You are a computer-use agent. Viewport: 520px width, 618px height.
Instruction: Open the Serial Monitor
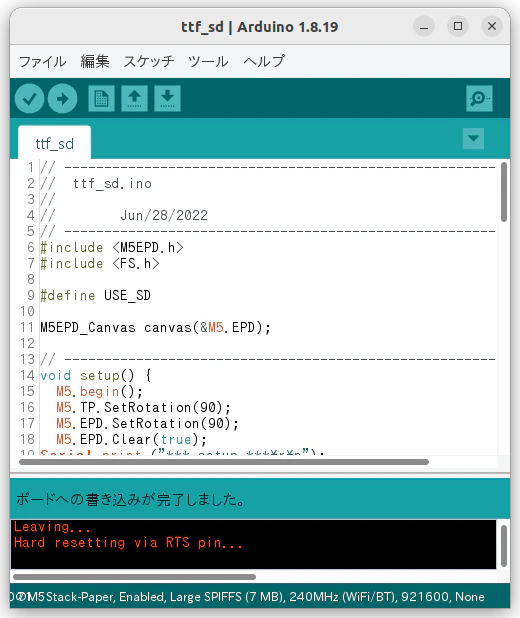click(479, 99)
